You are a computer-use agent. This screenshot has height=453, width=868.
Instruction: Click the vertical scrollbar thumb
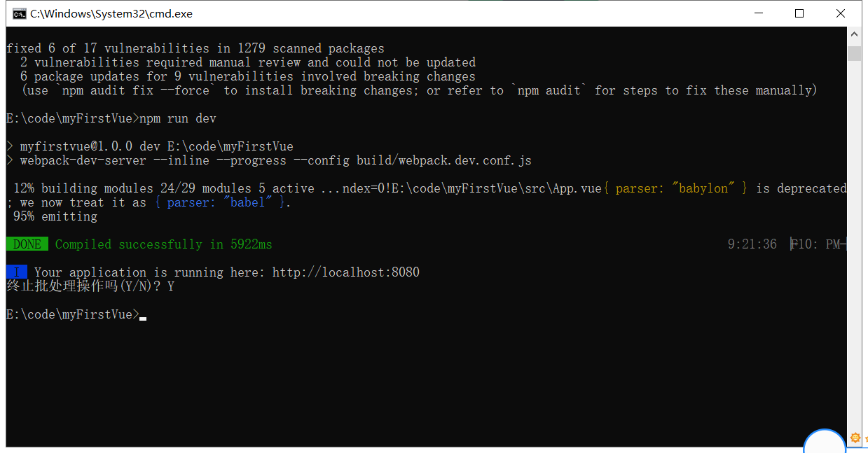tap(854, 54)
